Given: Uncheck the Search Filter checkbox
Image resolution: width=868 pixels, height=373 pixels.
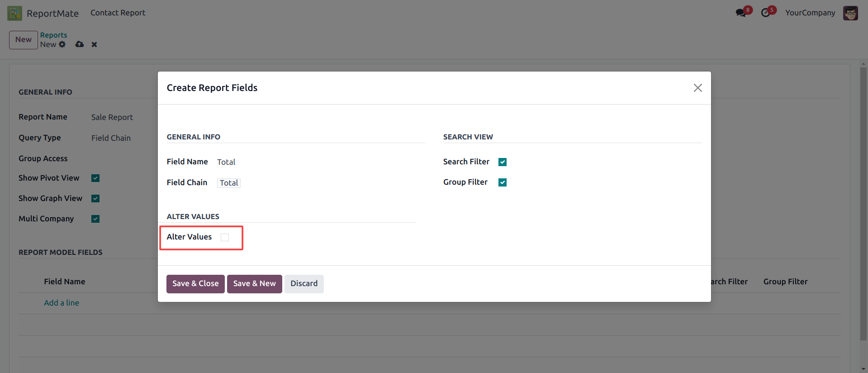Looking at the screenshot, I should click(503, 162).
